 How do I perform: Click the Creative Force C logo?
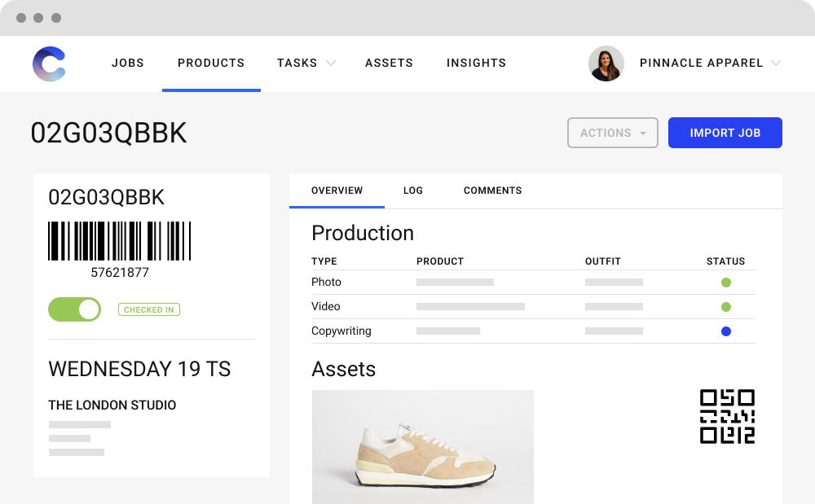(49, 64)
